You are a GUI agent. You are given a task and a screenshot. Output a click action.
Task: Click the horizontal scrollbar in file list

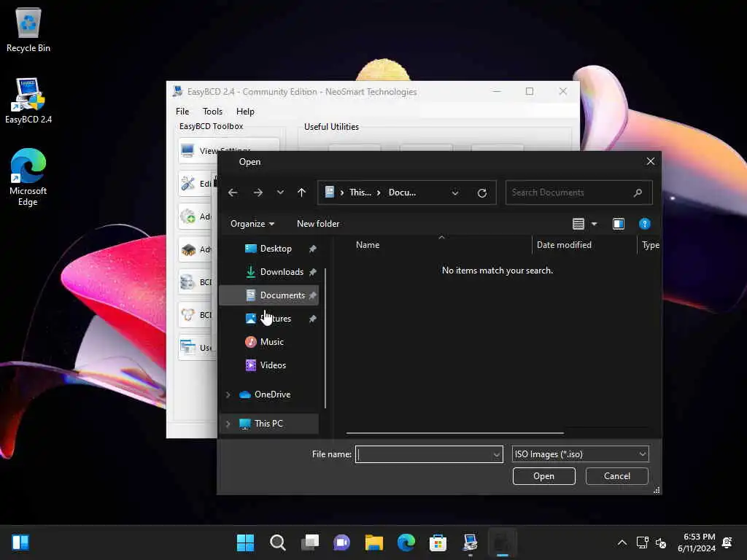pos(455,433)
